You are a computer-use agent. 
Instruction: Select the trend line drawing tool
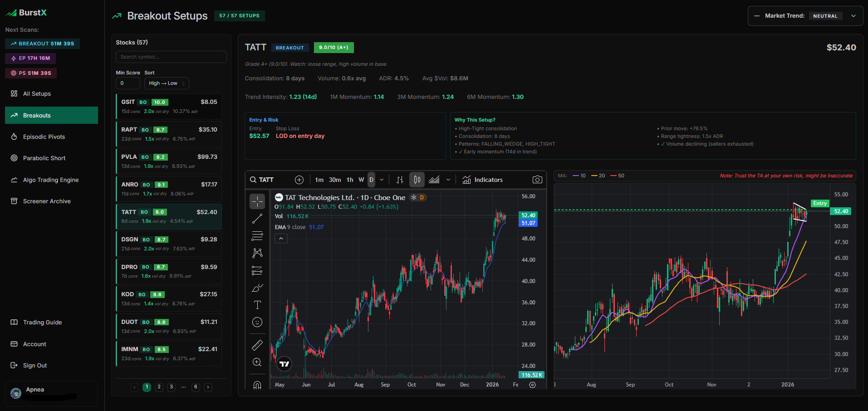(257, 219)
